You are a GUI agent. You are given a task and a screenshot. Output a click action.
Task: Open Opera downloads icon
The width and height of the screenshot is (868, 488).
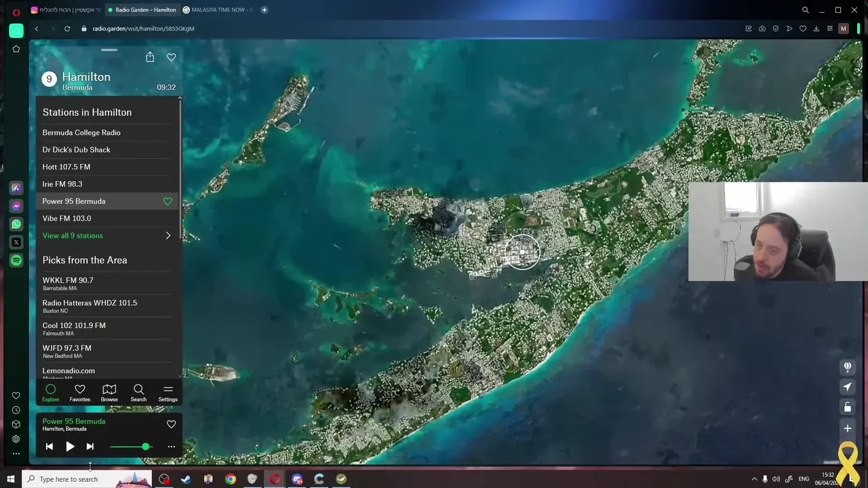(x=816, y=28)
